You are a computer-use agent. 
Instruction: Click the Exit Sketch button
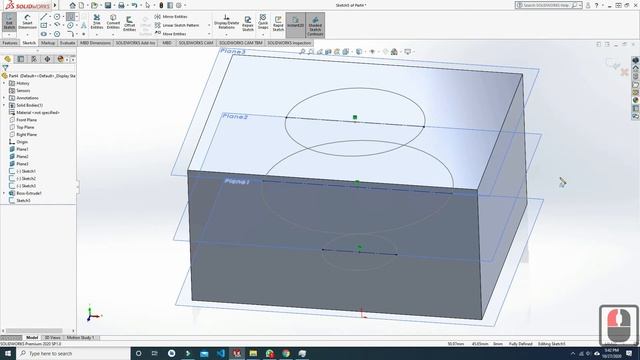[x=9, y=22]
